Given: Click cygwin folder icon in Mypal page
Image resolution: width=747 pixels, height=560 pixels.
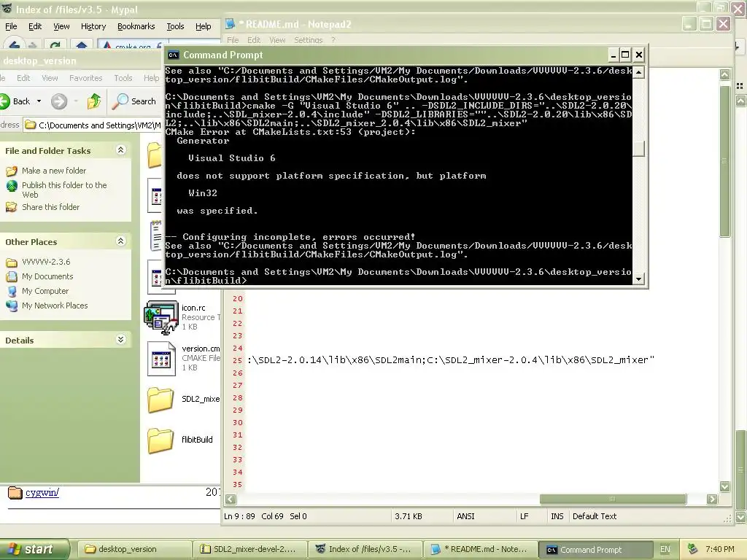Looking at the screenshot, I should pyautogui.click(x=15, y=492).
